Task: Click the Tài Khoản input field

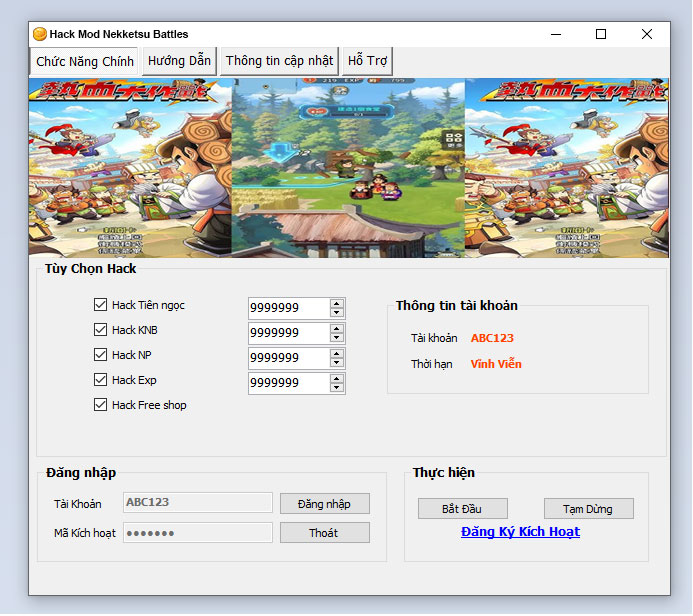Action: click(198, 502)
